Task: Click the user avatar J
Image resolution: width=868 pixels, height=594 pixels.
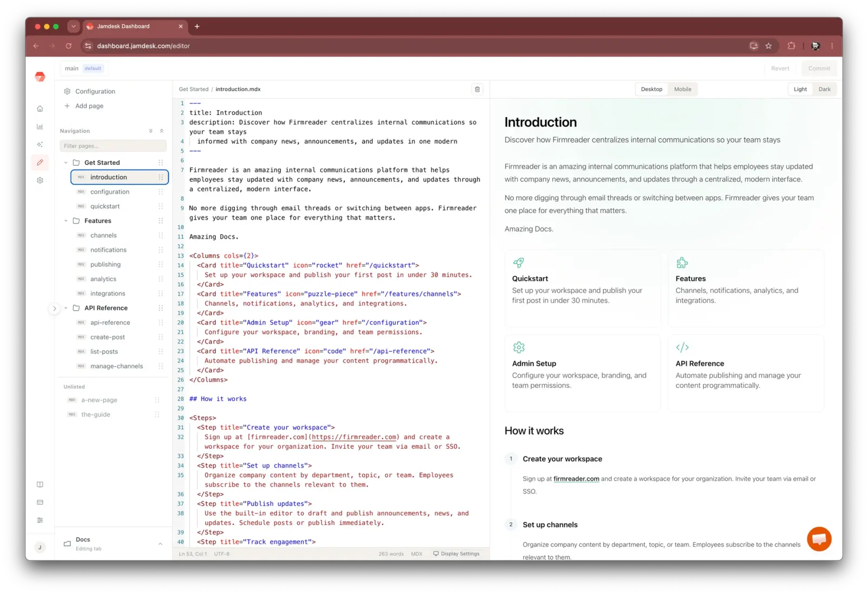Action: click(40, 547)
